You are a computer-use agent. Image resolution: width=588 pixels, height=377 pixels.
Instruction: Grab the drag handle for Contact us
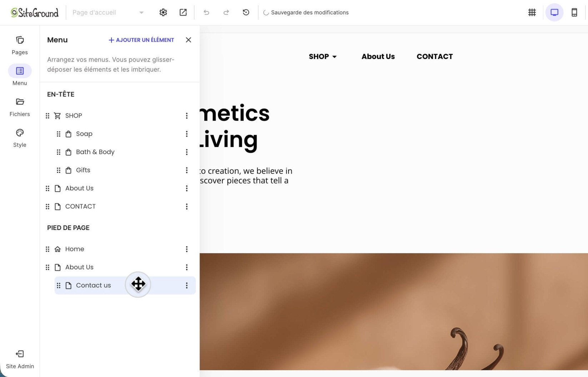[x=59, y=286]
